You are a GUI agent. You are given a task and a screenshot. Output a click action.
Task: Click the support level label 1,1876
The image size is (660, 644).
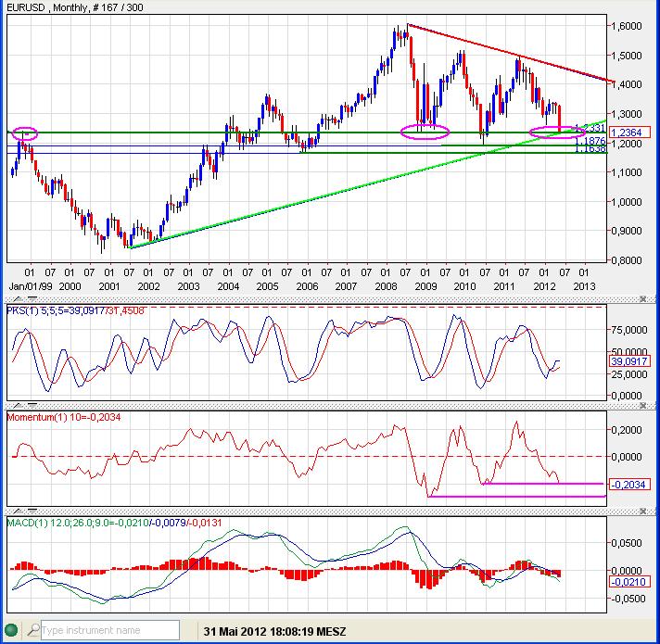(x=590, y=141)
